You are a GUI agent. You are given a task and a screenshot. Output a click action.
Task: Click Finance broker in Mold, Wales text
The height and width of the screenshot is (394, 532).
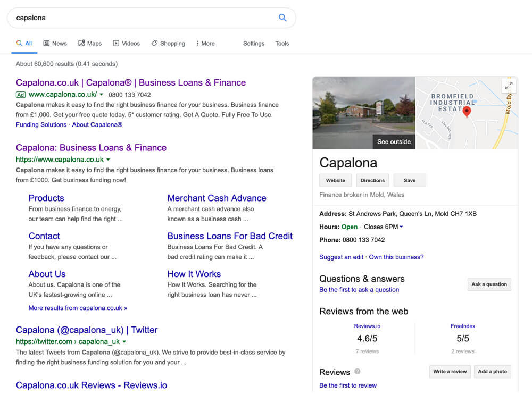click(x=362, y=195)
